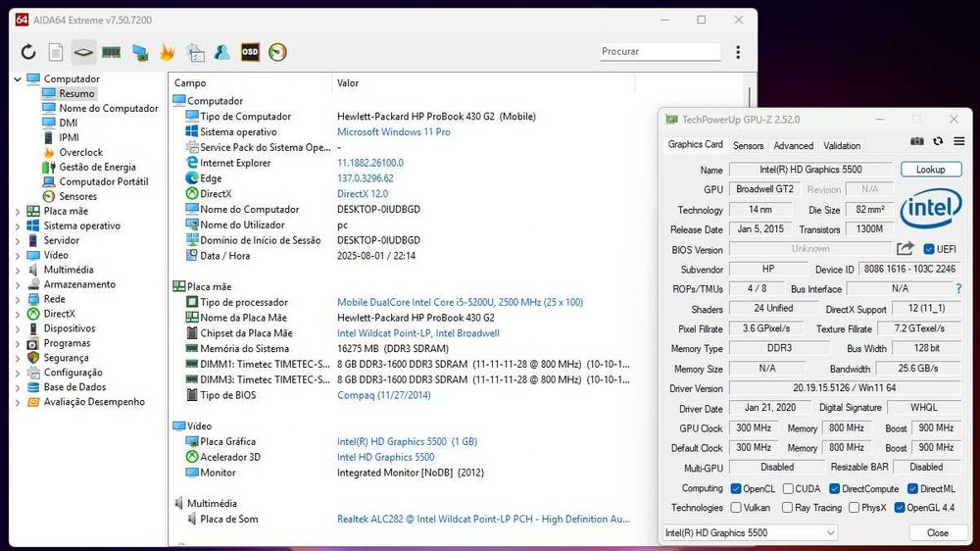Viewport: 980px width, 551px height.
Task: Click the BIOS export share icon in GPU-Z
Action: (x=905, y=249)
